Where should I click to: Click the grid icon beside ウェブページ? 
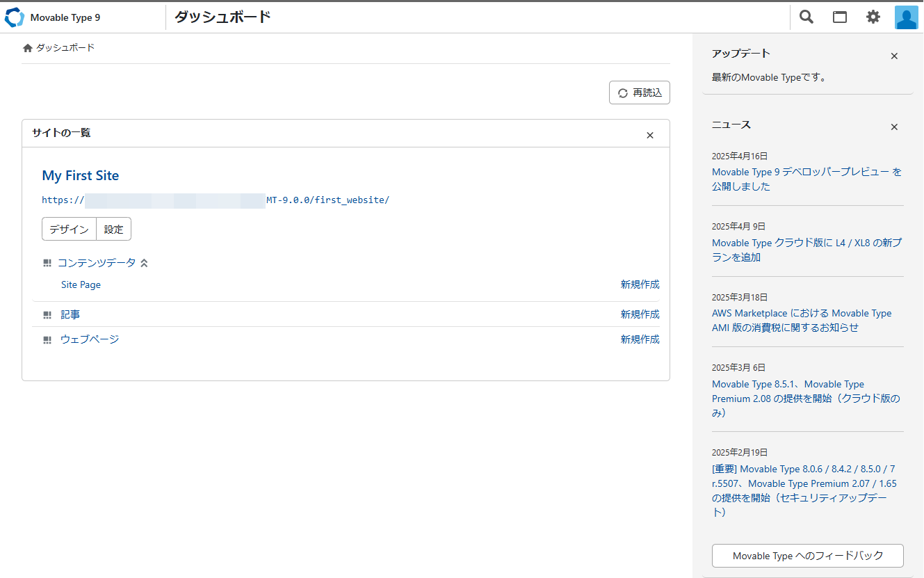(47, 340)
